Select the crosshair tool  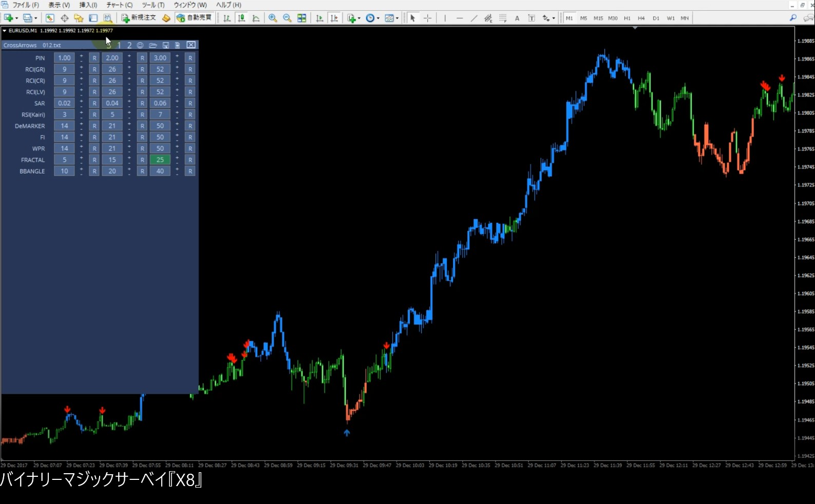(x=427, y=18)
